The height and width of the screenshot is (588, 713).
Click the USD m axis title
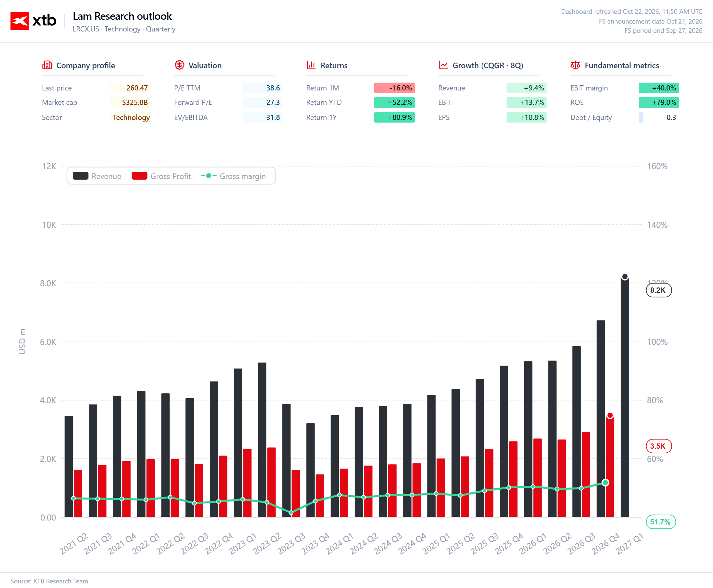pyautogui.click(x=22, y=342)
